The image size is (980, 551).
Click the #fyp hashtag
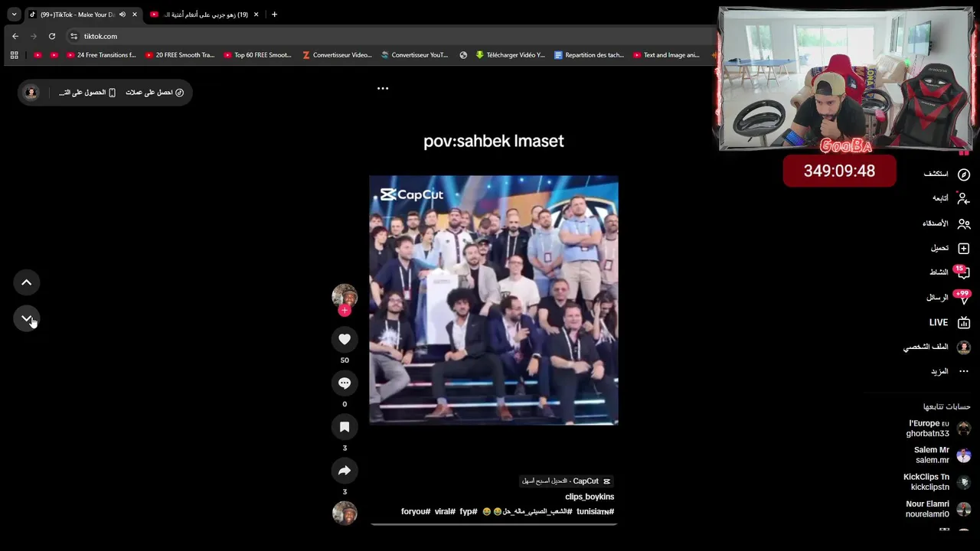(469, 511)
